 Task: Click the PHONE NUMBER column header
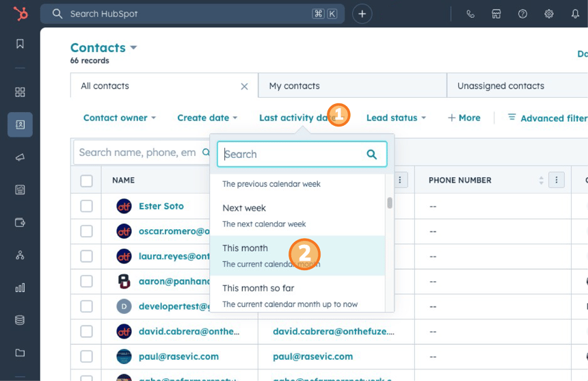pos(459,180)
